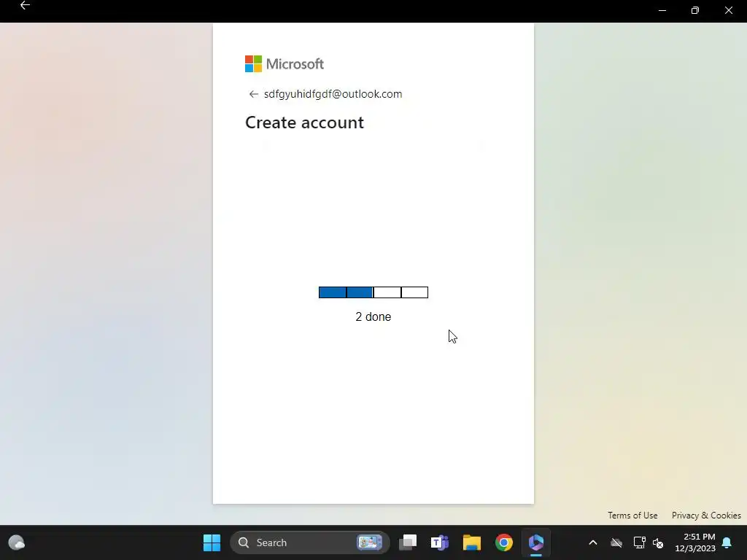
Task: Click the back arrow beside the email address
Action: (253, 94)
